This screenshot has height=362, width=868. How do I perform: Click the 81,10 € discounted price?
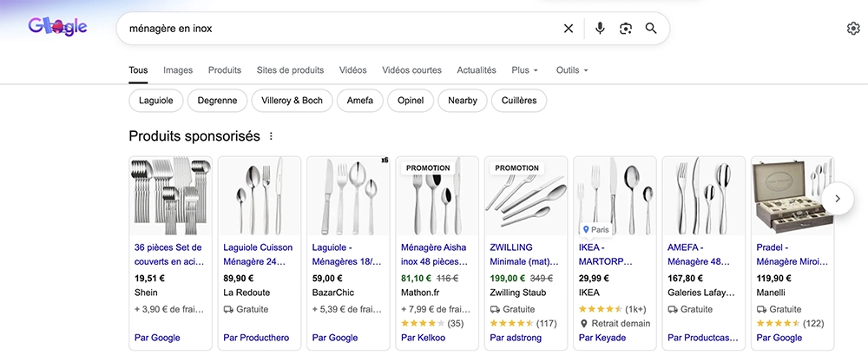tap(417, 279)
